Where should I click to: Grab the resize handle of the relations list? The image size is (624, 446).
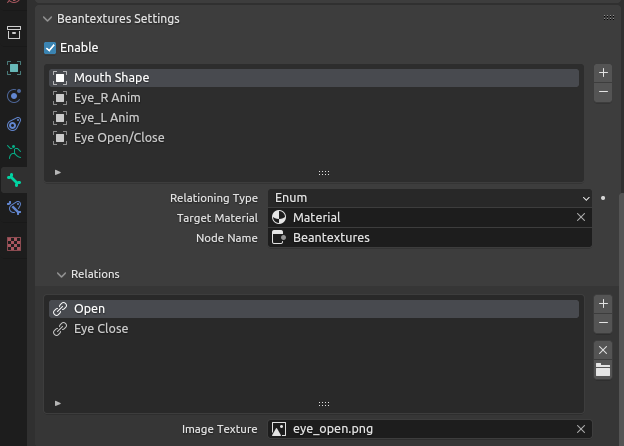click(324, 404)
